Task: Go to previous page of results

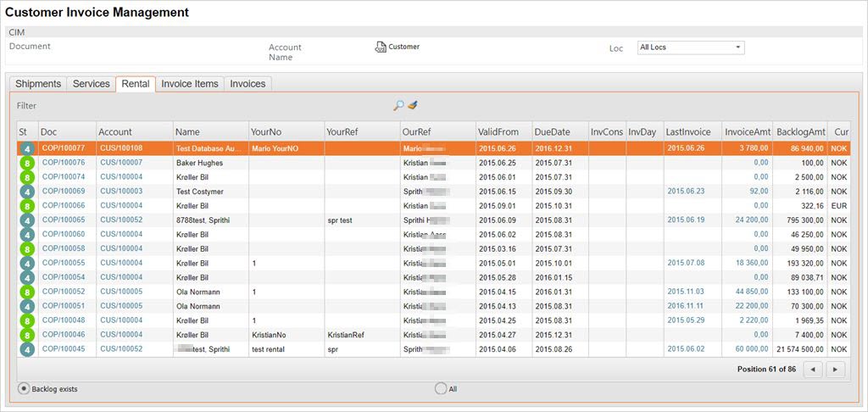Action: pyautogui.click(x=812, y=370)
